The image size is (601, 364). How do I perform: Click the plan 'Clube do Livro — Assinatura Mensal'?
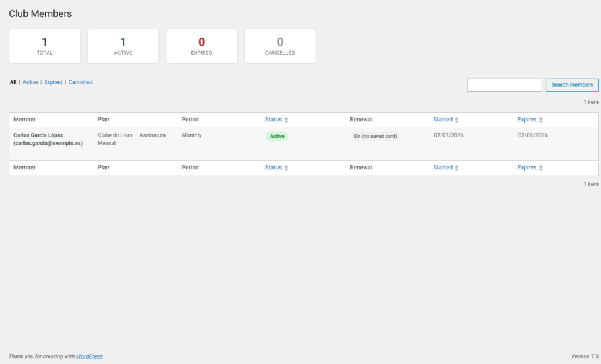(x=131, y=140)
